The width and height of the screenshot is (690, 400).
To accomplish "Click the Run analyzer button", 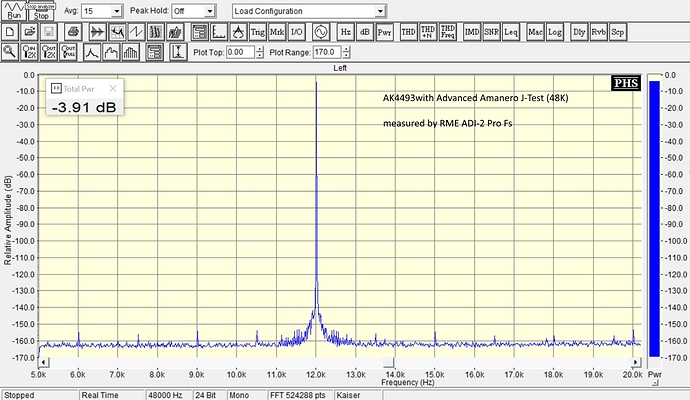I will (14, 11).
